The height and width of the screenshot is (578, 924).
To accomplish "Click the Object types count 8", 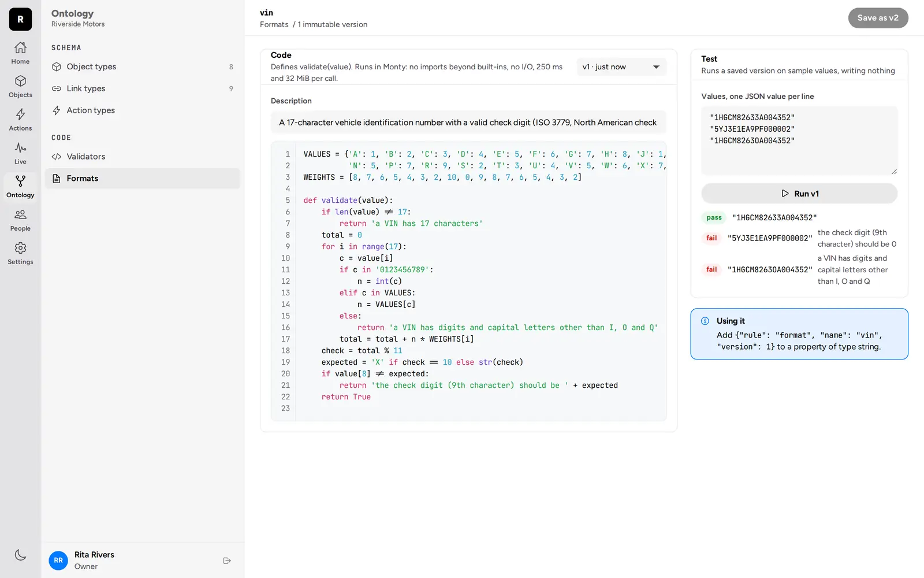I will pyautogui.click(x=231, y=67).
